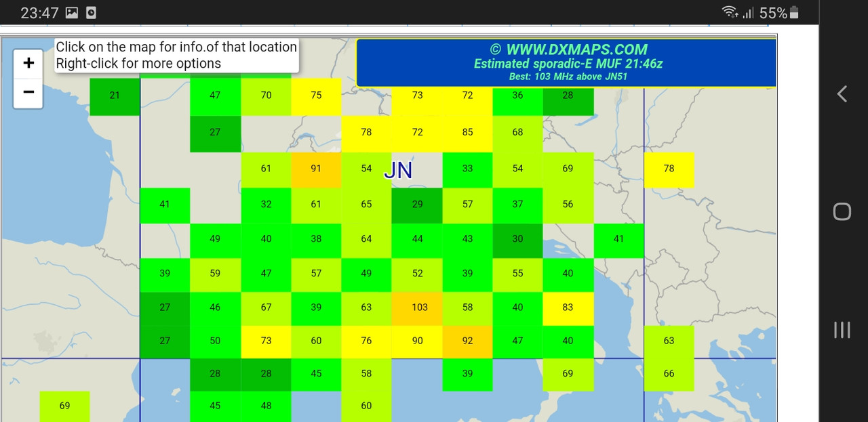The image size is (868, 422).
Task: Tap the dark green MUF cell with 30
Action: [517, 239]
